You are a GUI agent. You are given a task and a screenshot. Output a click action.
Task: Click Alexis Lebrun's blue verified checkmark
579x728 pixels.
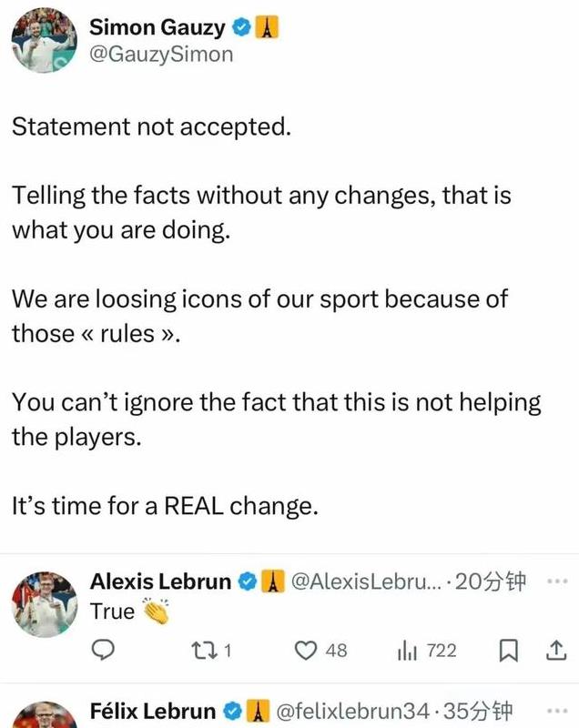[x=247, y=581]
